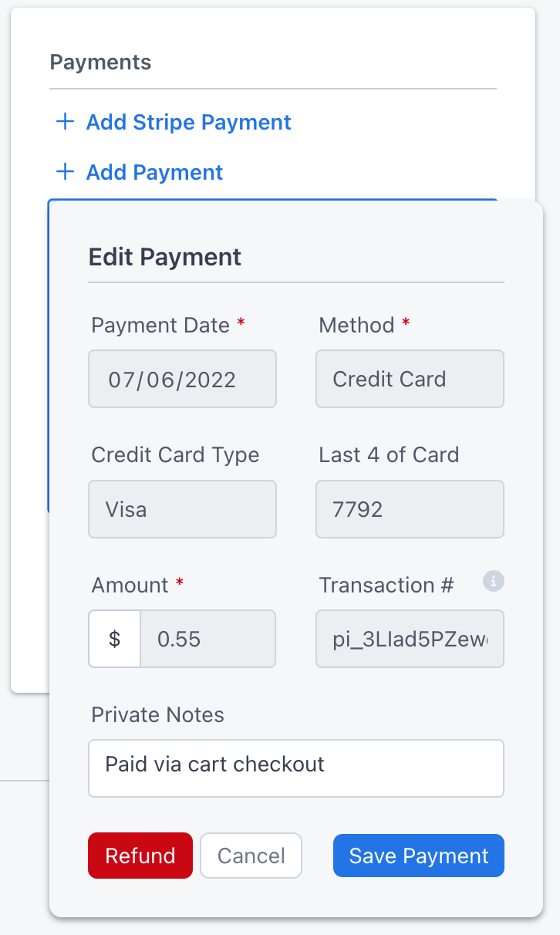Open the Add Payment link
The width and height of the screenshot is (560, 935).
pyautogui.click(x=154, y=172)
